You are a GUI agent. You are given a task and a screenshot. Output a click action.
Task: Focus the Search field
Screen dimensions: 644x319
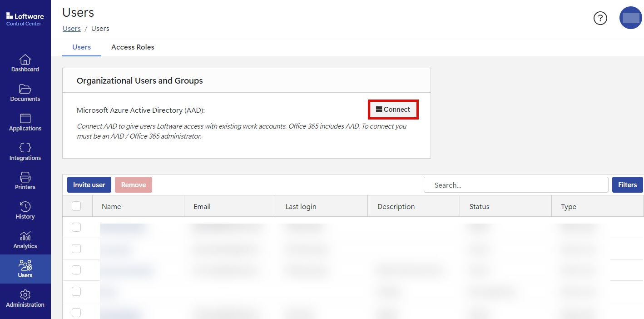(x=516, y=185)
